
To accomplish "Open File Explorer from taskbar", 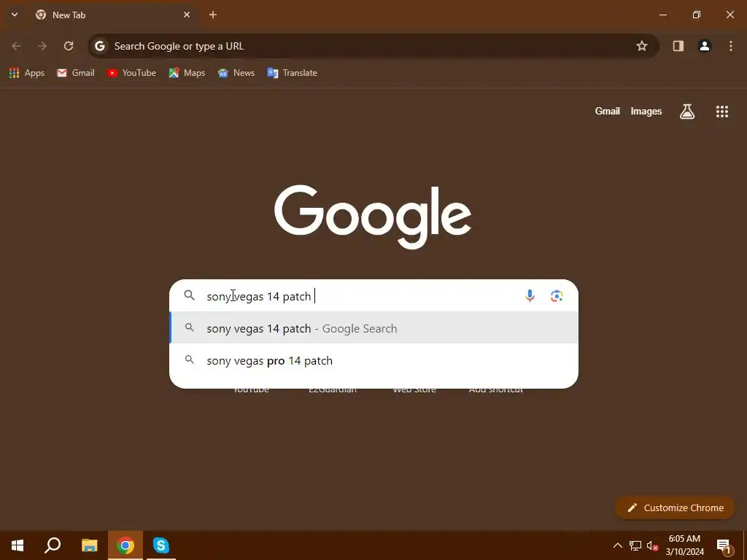I will (89, 545).
